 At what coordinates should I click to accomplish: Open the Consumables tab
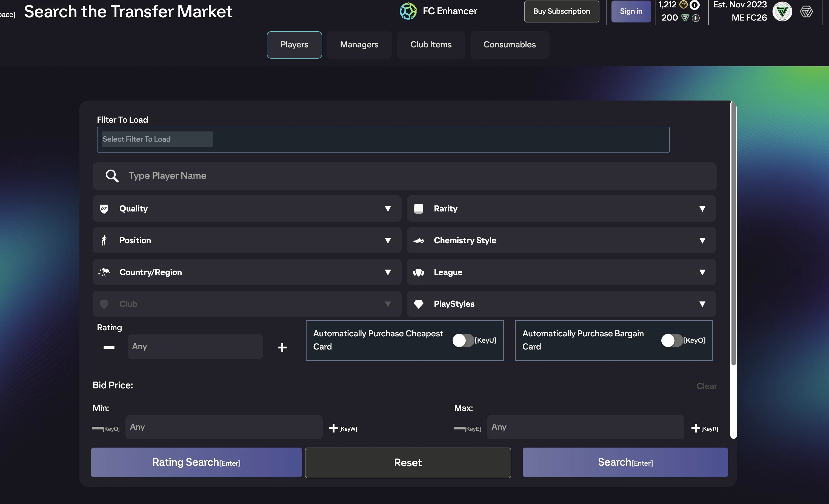coord(509,45)
